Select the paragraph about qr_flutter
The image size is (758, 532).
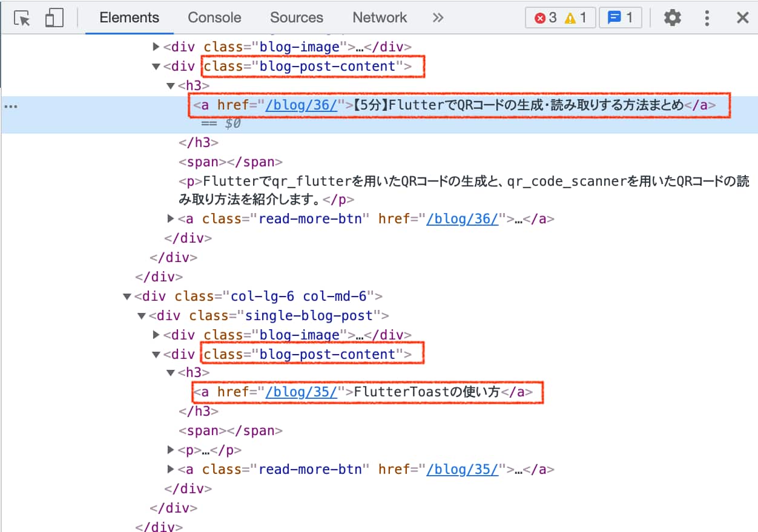tap(464, 190)
